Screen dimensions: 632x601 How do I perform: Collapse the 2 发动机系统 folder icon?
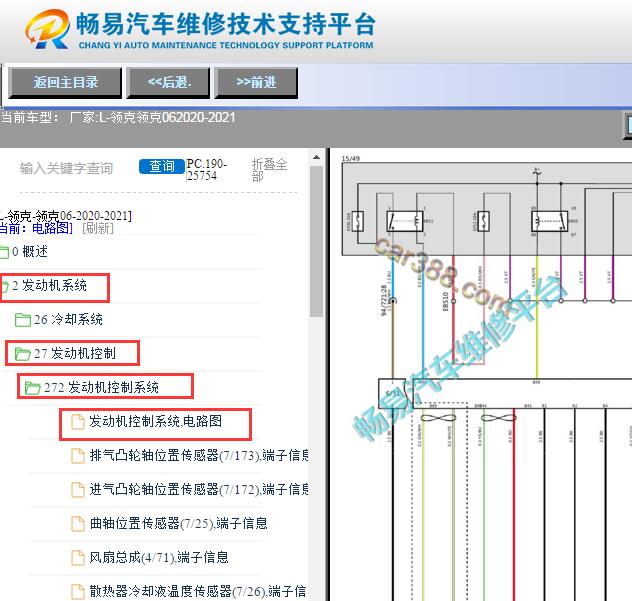pyautogui.click(x=4, y=286)
